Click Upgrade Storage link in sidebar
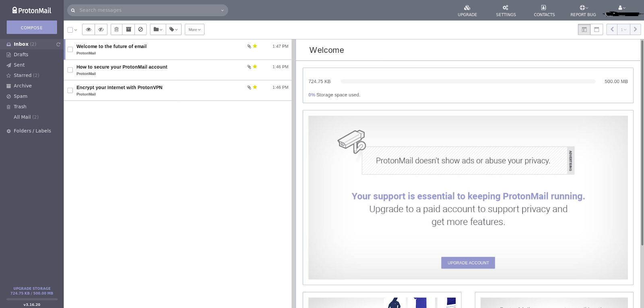 pyautogui.click(x=32, y=289)
